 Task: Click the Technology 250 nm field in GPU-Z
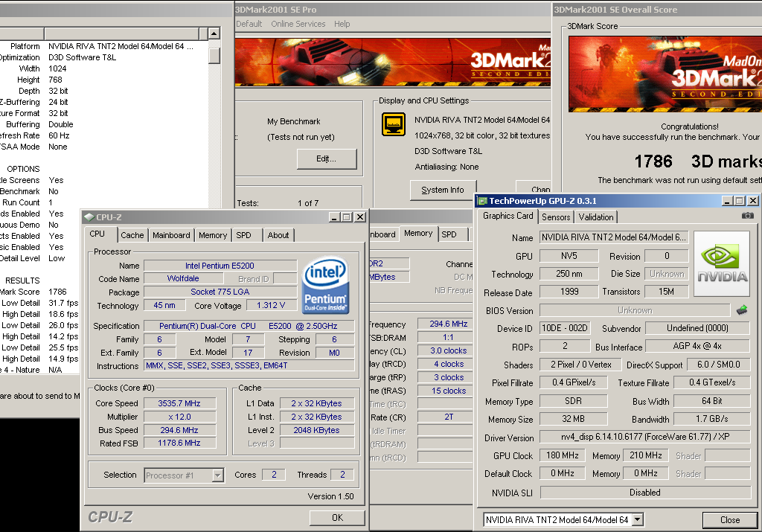(x=569, y=274)
